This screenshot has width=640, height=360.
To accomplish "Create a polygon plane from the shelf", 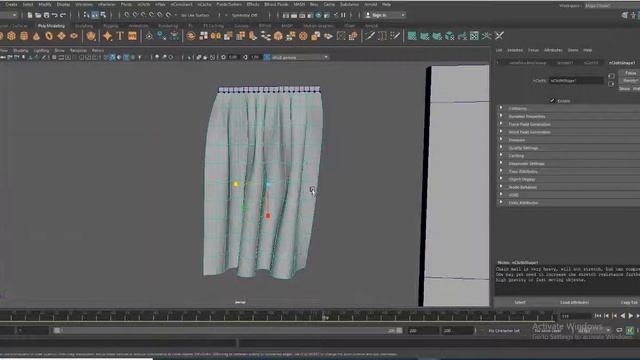I will (61, 36).
